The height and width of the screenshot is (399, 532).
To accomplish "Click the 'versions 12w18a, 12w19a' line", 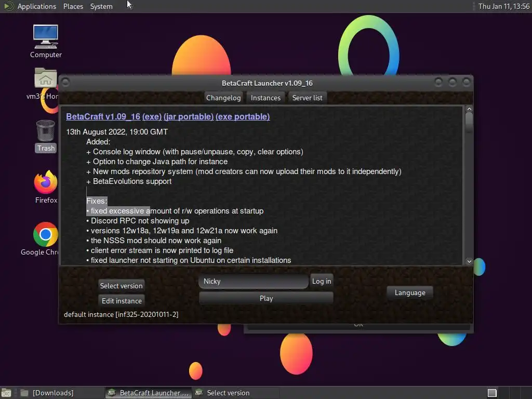I will (182, 230).
